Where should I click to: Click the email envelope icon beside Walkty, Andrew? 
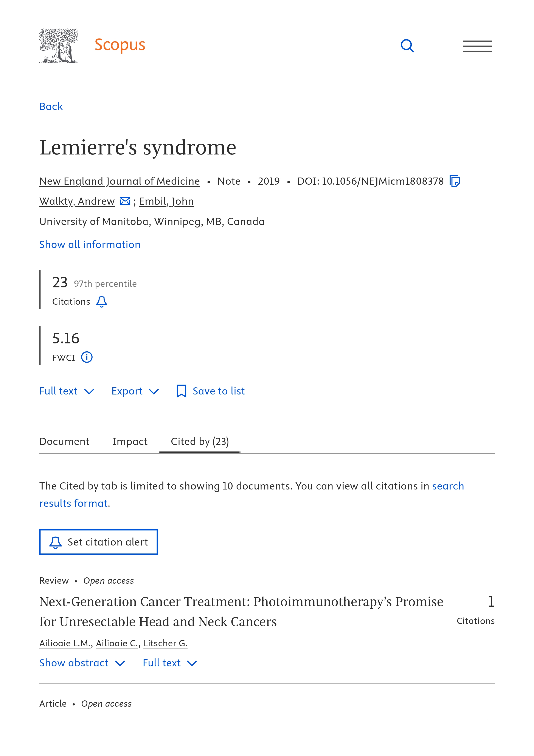[x=125, y=201]
